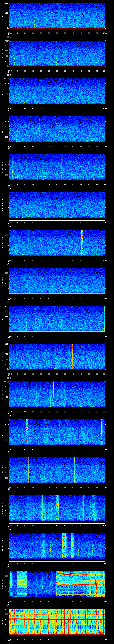This screenshot has width=114, height=644.
Task: Click the Frequency (Hz) axis label of 16:32 panel
Action: pos(3,622)
